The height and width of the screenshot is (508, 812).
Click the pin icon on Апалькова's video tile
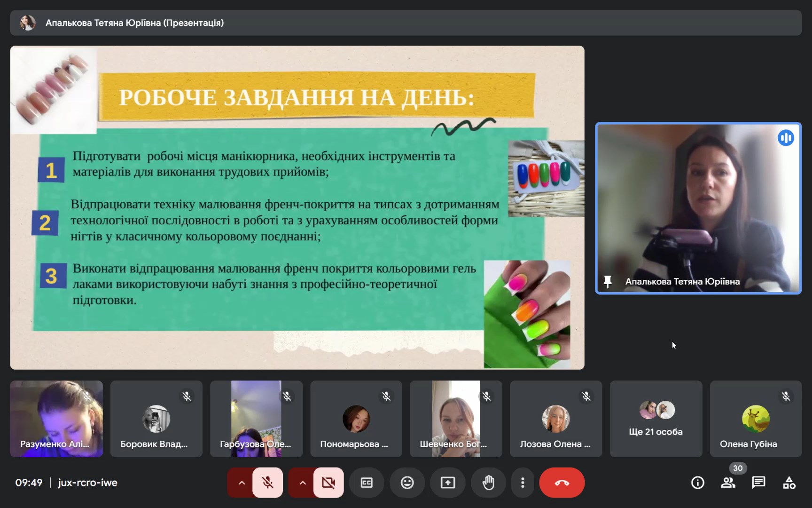point(608,281)
